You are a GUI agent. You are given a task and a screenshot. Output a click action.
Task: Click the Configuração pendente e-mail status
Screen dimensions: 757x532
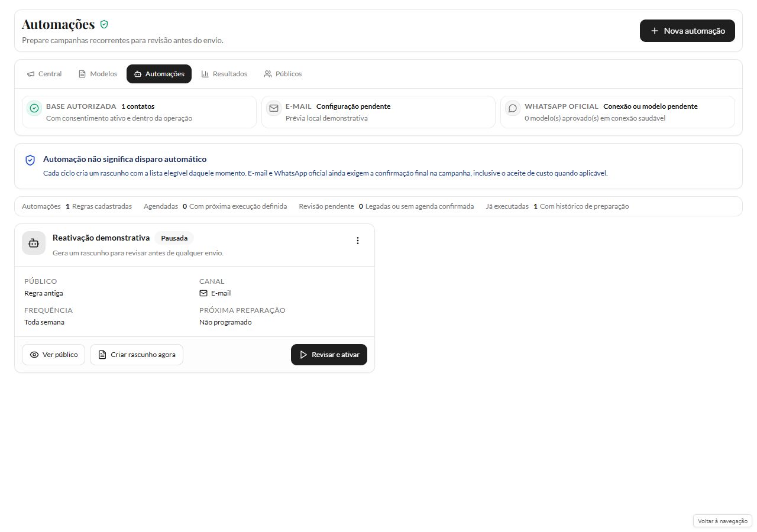pyautogui.click(x=353, y=106)
